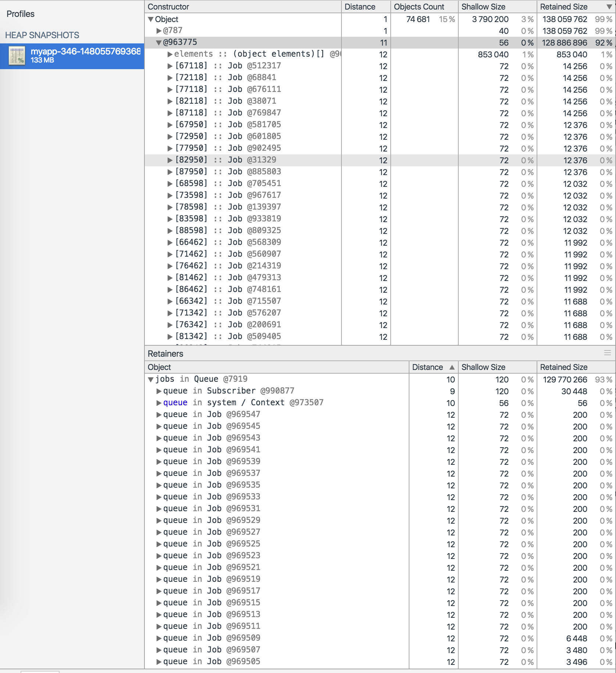Select the [82118] :: Job @38071 row
616x673 pixels.
pyautogui.click(x=380, y=102)
